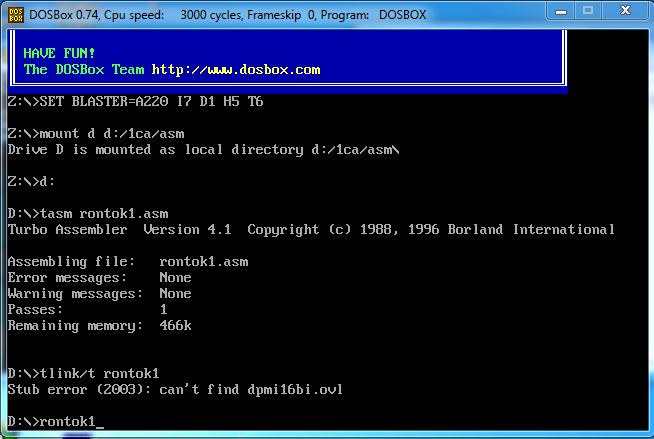Minimize the DOSBox window
The width and height of the screenshot is (654, 439).
point(561,11)
